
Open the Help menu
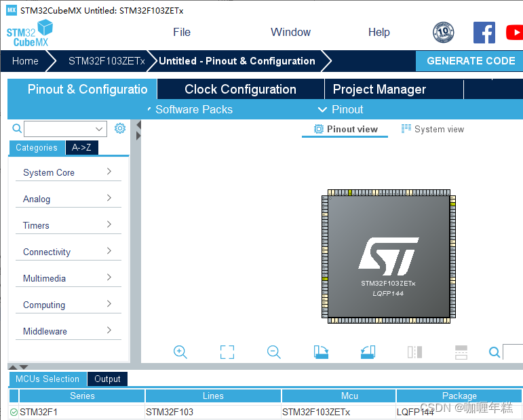(379, 32)
